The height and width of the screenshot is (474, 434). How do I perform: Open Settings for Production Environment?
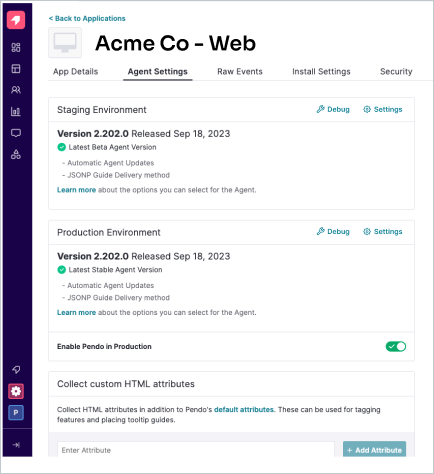pos(383,232)
